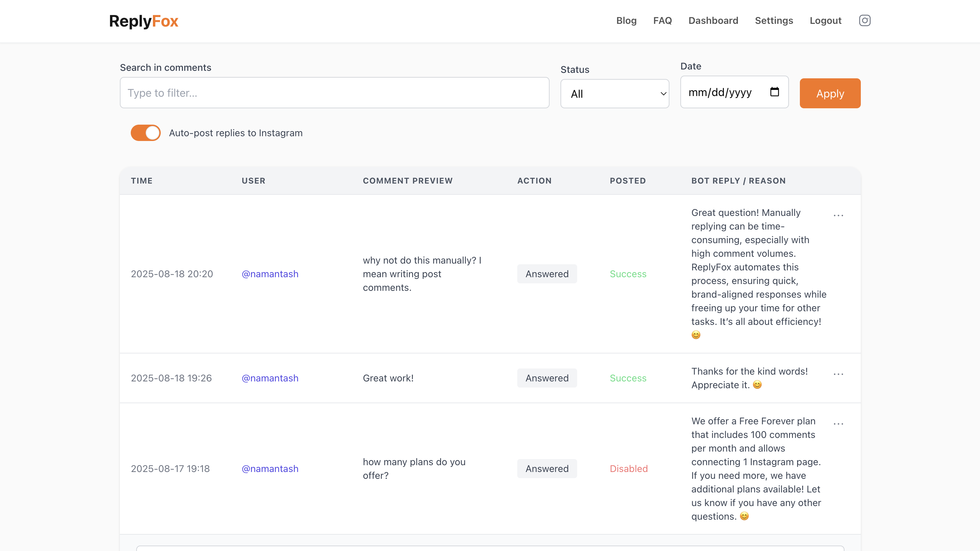Click the red Disabled posted status

point(629,469)
